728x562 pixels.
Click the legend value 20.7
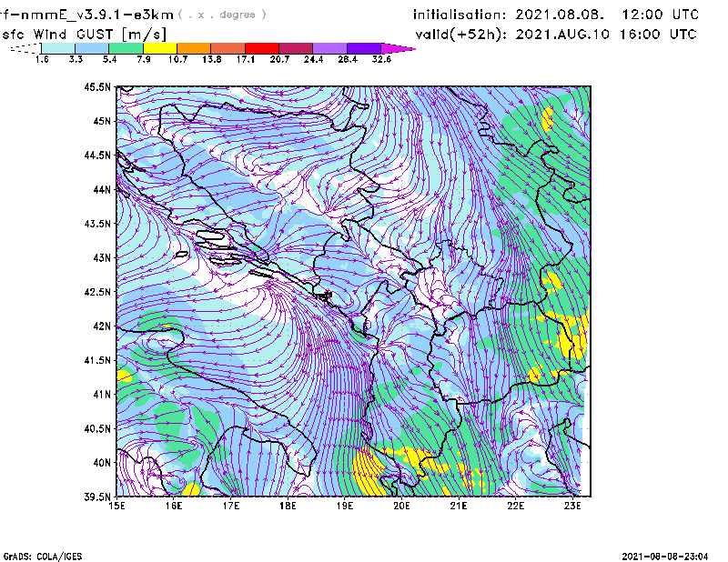pyautogui.click(x=279, y=59)
